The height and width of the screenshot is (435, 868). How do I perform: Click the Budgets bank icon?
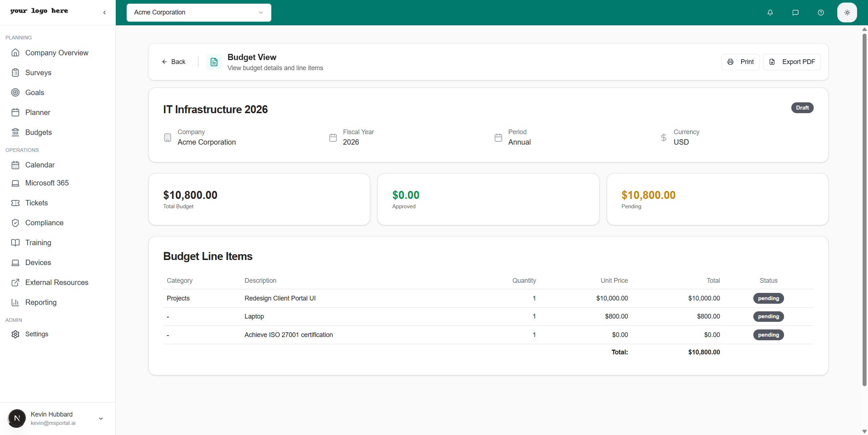[15, 132]
